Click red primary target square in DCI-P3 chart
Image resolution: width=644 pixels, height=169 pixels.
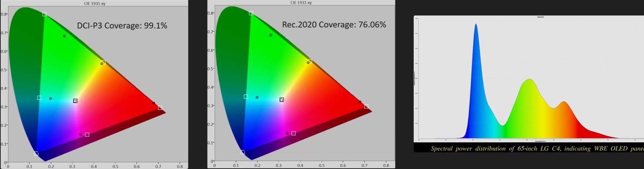coord(160,108)
